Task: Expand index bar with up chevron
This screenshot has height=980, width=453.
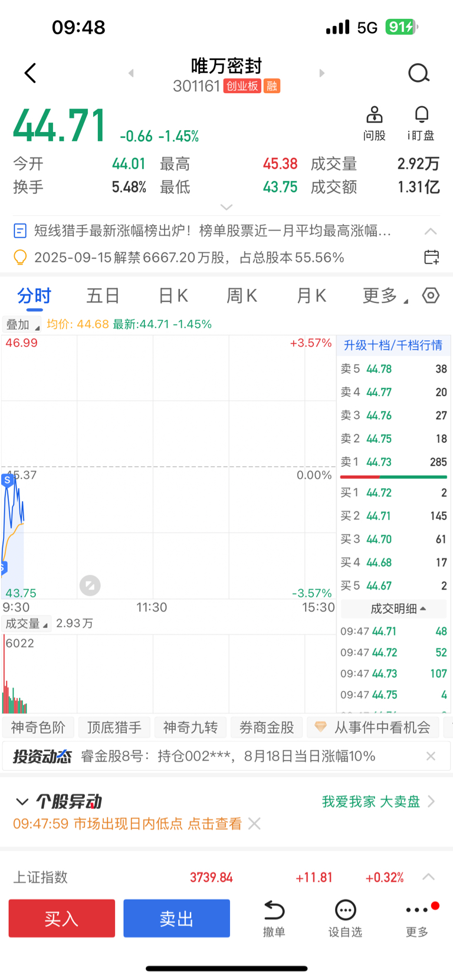Action: click(x=429, y=877)
